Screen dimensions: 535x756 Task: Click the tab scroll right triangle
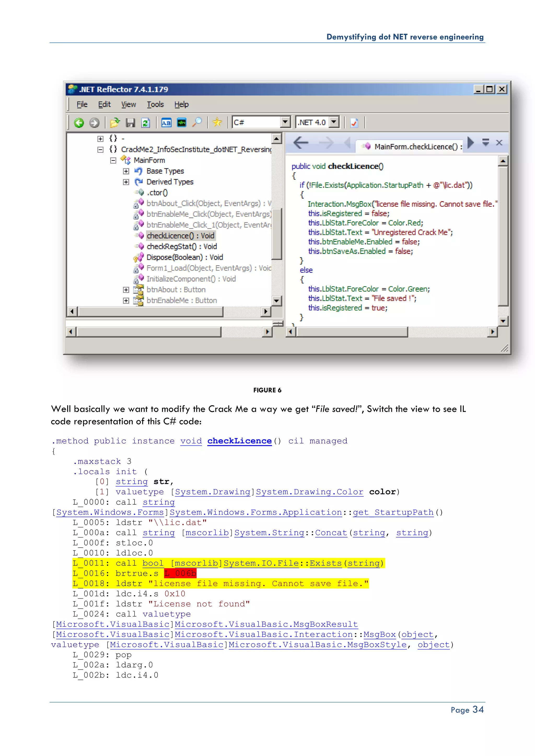471,143
